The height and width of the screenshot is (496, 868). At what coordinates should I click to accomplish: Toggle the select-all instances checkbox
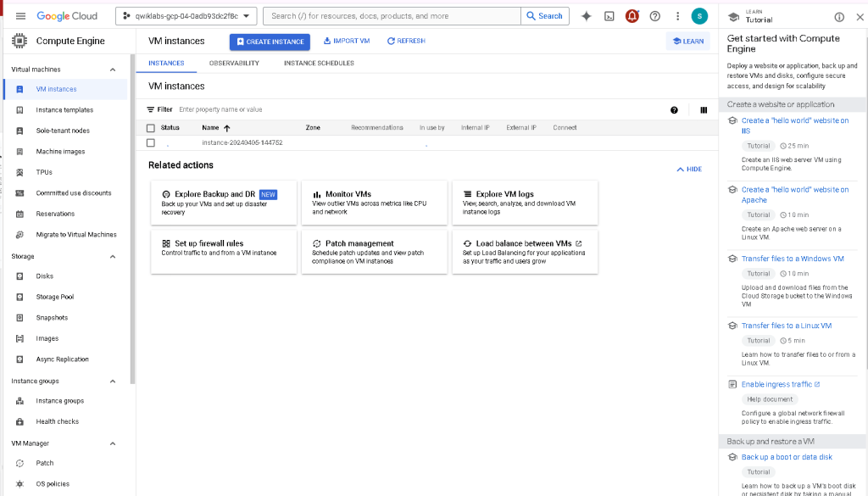(x=151, y=128)
